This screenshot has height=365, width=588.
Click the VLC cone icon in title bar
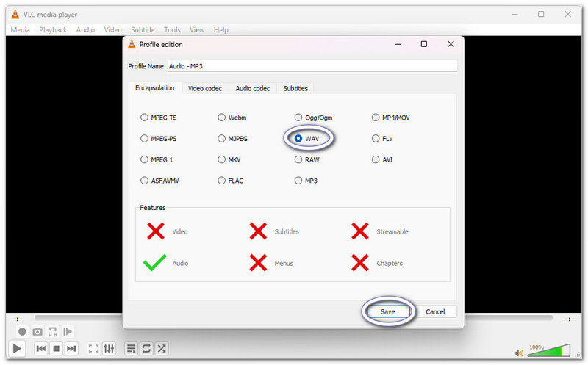click(15, 14)
